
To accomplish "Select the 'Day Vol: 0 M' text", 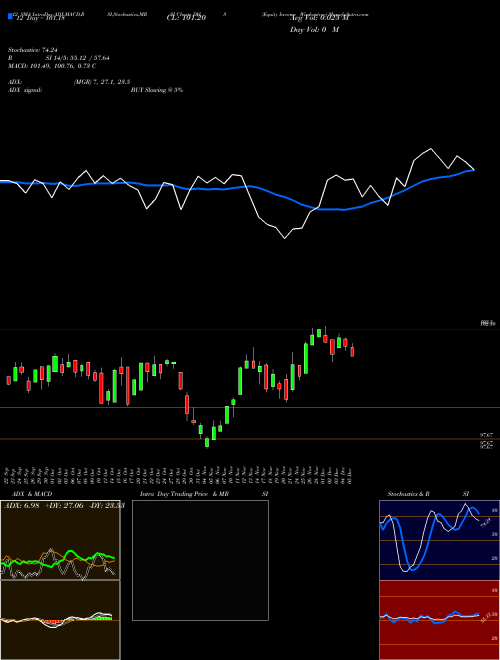I will (x=314, y=30).
